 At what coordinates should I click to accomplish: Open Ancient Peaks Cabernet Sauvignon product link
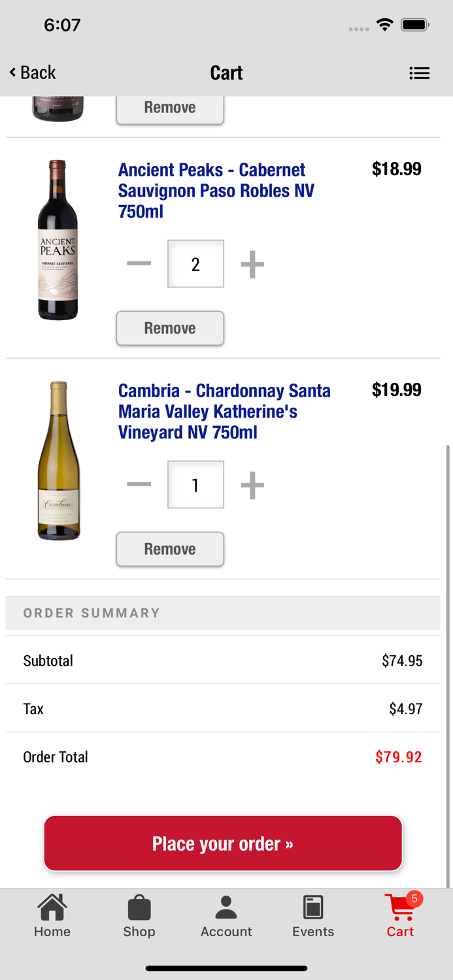pyautogui.click(x=216, y=190)
